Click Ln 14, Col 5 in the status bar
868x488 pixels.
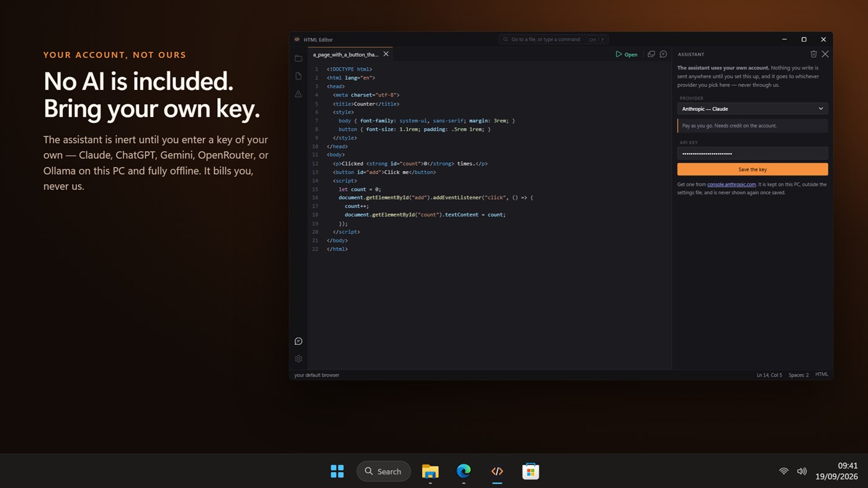pyautogui.click(x=769, y=375)
